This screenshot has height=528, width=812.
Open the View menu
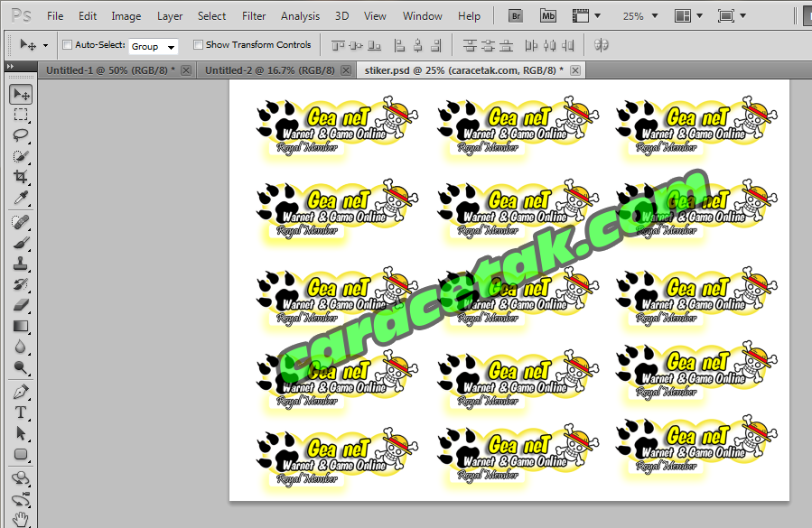[375, 16]
